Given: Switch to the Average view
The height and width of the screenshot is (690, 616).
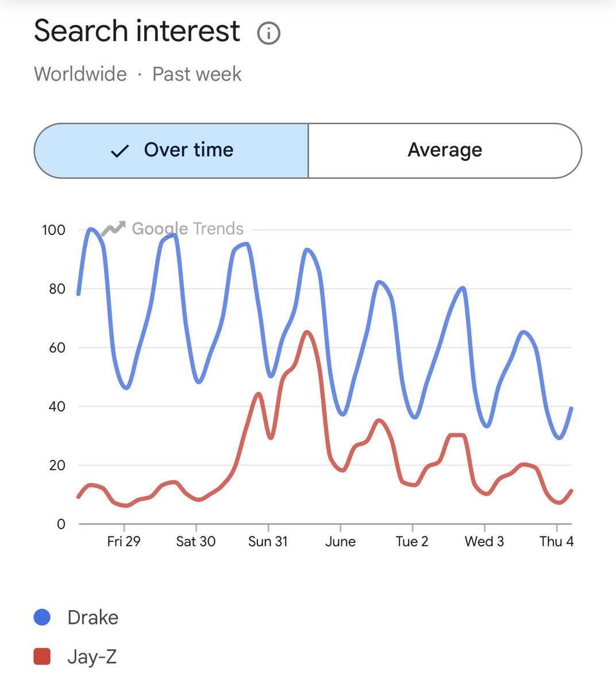Looking at the screenshot, I should point(445,151).
